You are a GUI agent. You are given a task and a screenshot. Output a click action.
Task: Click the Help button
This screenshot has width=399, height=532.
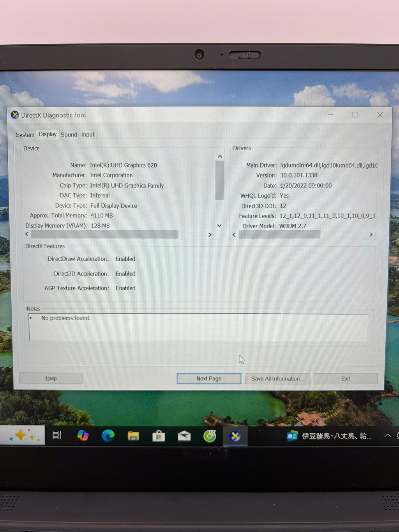point(51,378)
